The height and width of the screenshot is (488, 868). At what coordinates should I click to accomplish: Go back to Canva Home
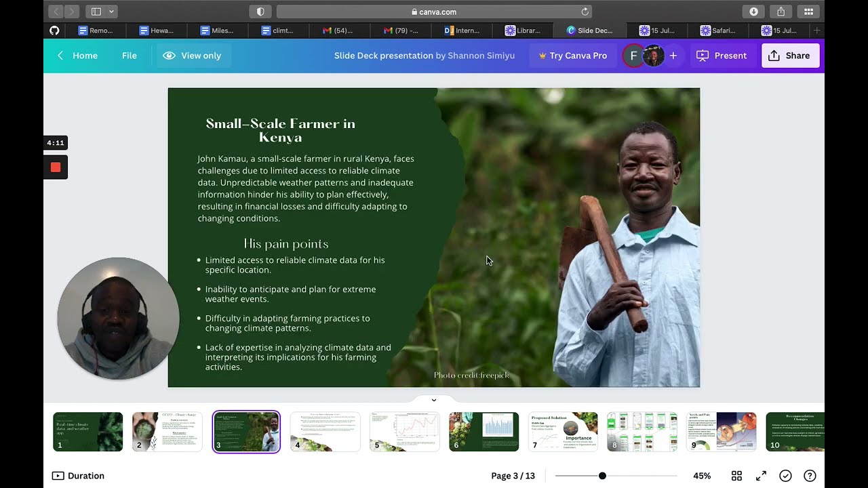tap(77, 56)
